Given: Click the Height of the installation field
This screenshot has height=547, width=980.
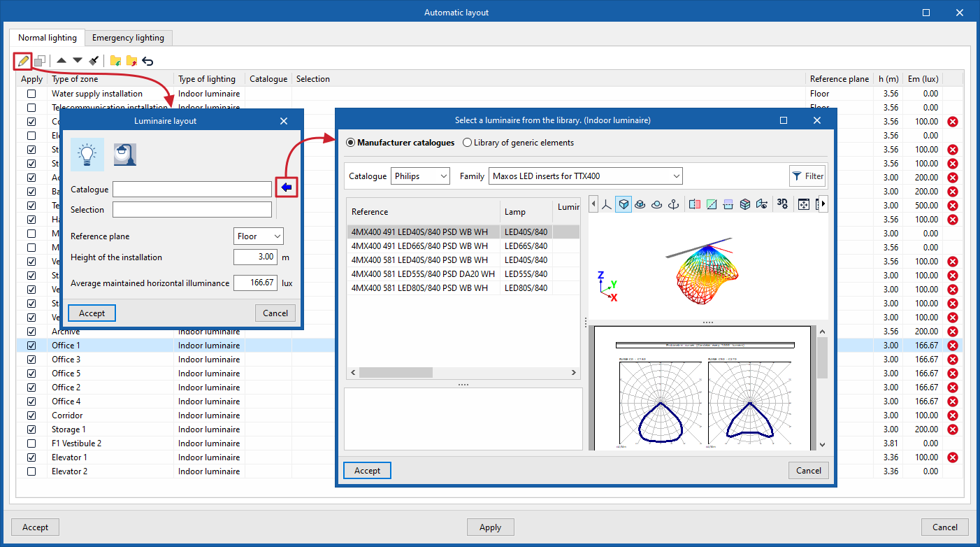Looking at the screenshot, I should pyautogui.click(x=255, y=257).
